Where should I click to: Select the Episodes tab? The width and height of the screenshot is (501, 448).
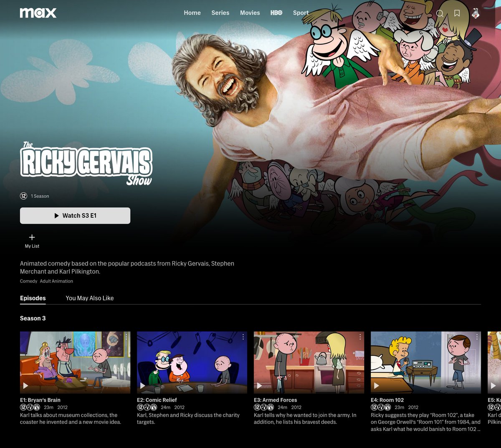pos(33,298)
